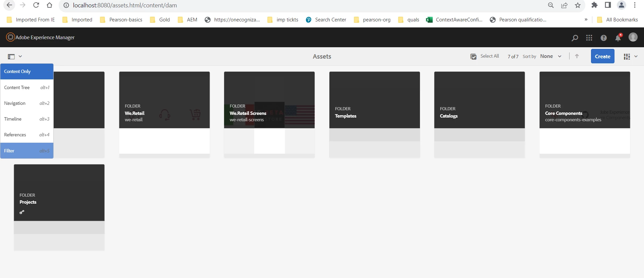Open AEM search magnifier icon
The width and height of the screenshot is (644, 278).
[x=575, y=38]
